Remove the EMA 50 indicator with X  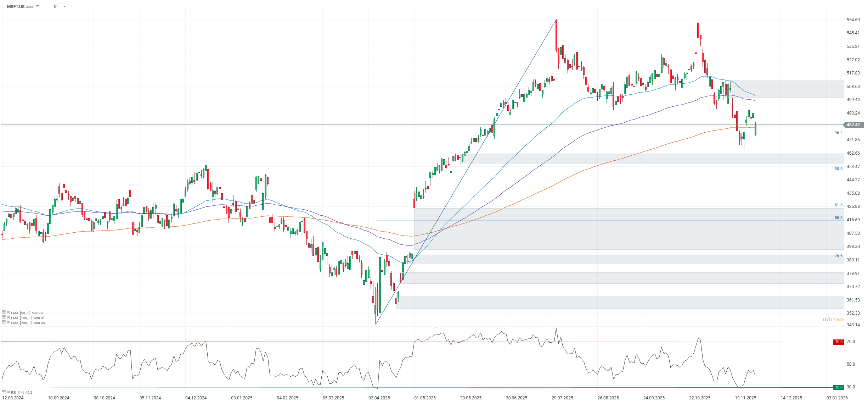pos(8,312)
